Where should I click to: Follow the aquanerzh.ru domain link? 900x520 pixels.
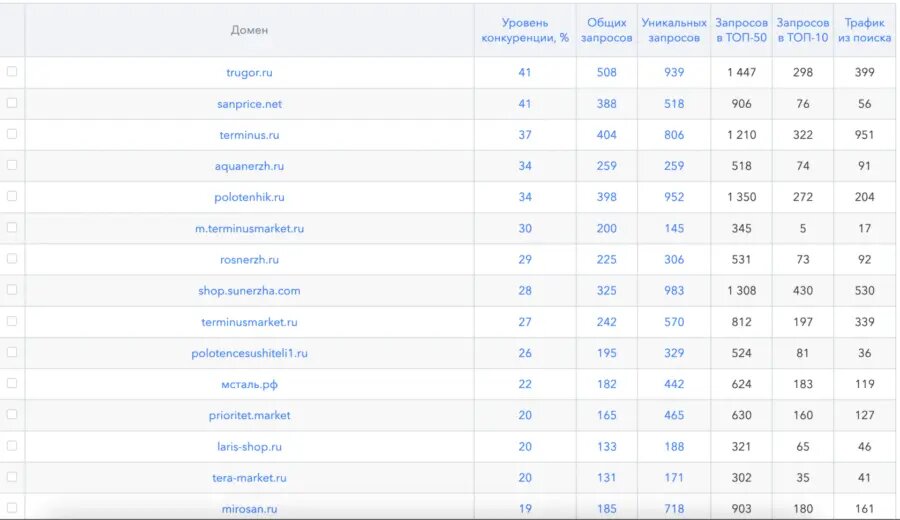pyautogui.click(x=249, y=166)
